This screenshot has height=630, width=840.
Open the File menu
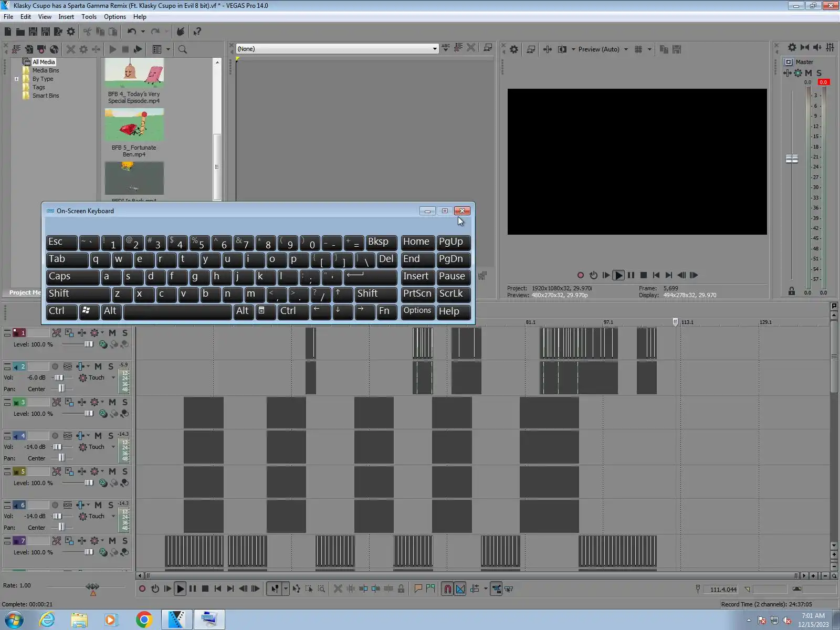(x=8, y=17)
